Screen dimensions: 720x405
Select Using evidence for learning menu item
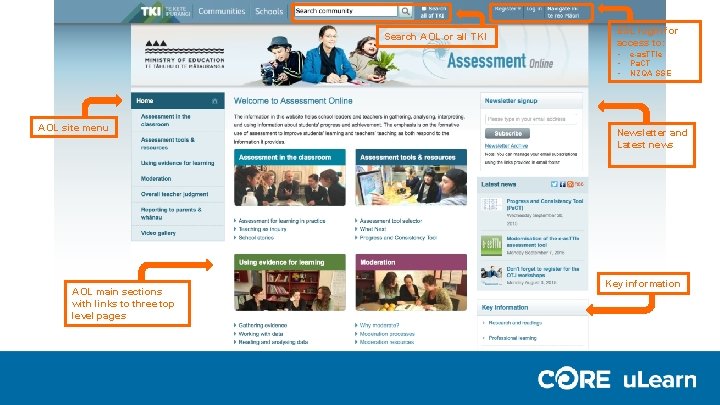pyautogui.click(x=178, y=163)
